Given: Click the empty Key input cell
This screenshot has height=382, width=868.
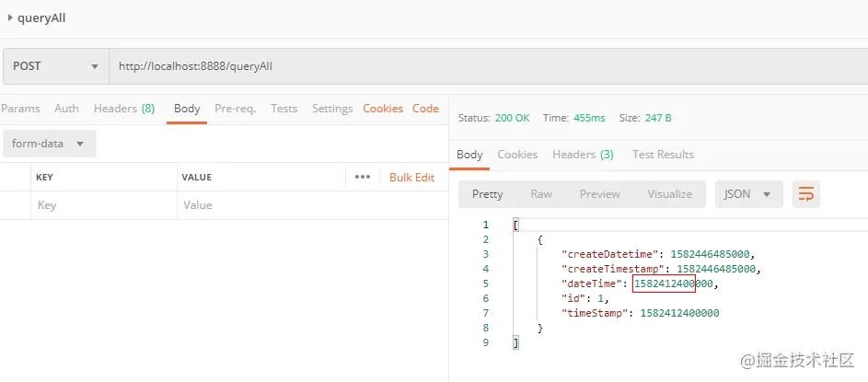Looking at the screenshot, I should [x=101, y=205].
